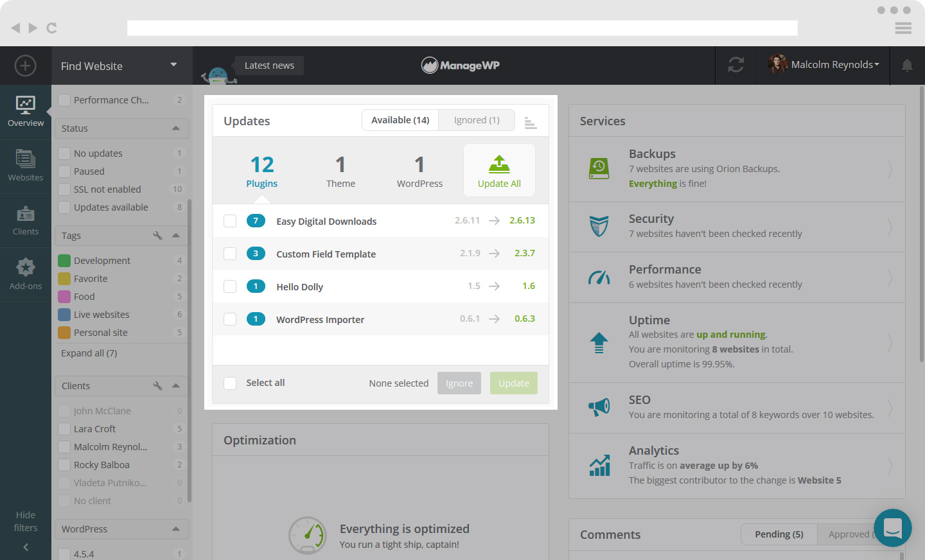The width and height of the screenshot is (925, 560).
Task: Click the green Update button
Action: 514,383
